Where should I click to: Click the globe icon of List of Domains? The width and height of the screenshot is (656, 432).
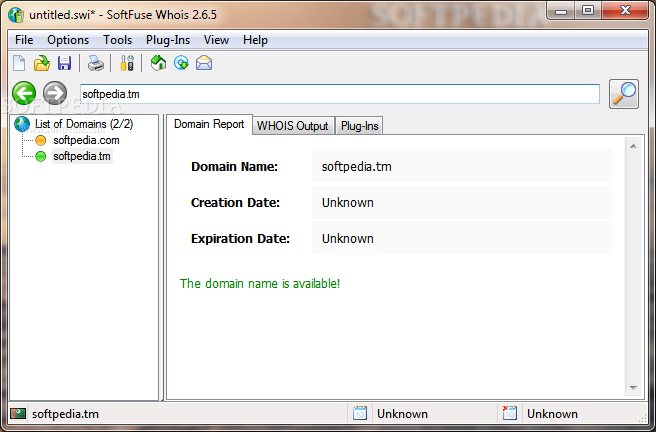click(x=22, y=124)
